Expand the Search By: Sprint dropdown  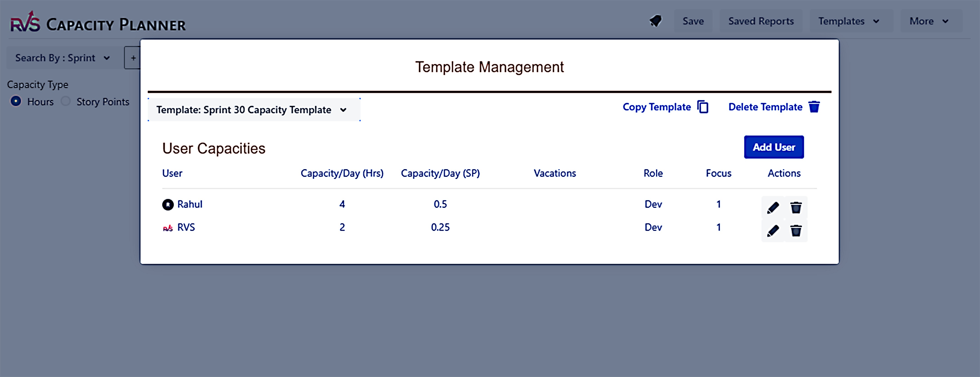point(63,58)
